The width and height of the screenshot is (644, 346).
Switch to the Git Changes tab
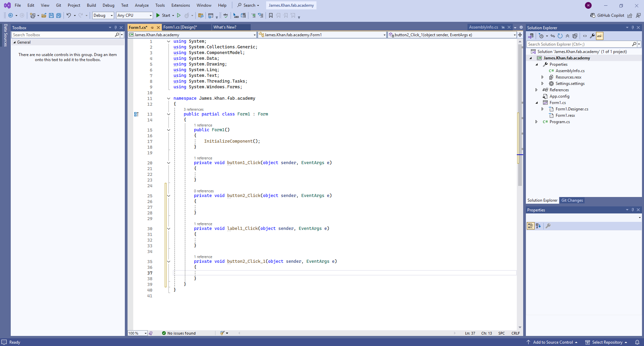(572, 200)
